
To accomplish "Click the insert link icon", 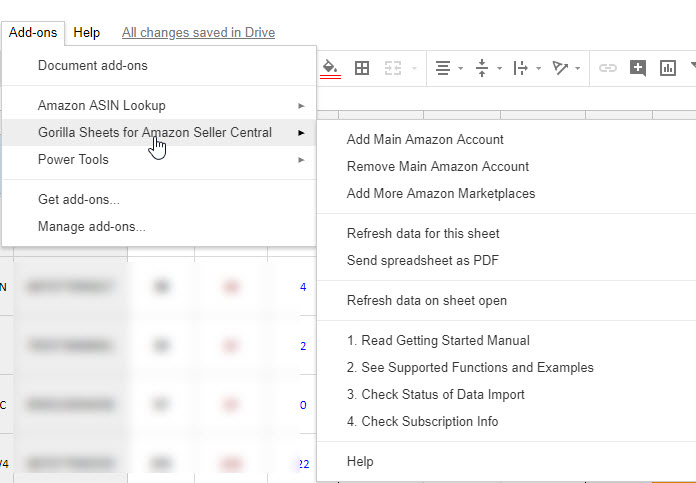I will pyautogui.click(x=607, y=68).
